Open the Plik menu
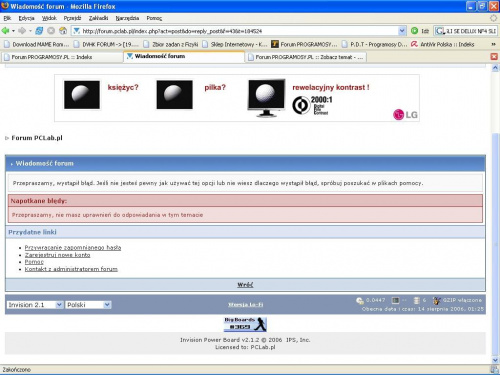This screenshot has width=500, height=375. (7, 18)
